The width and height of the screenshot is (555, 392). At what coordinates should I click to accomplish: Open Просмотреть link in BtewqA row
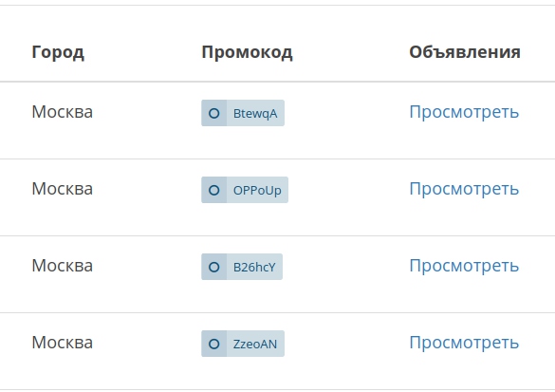click(x=464, y=113)
